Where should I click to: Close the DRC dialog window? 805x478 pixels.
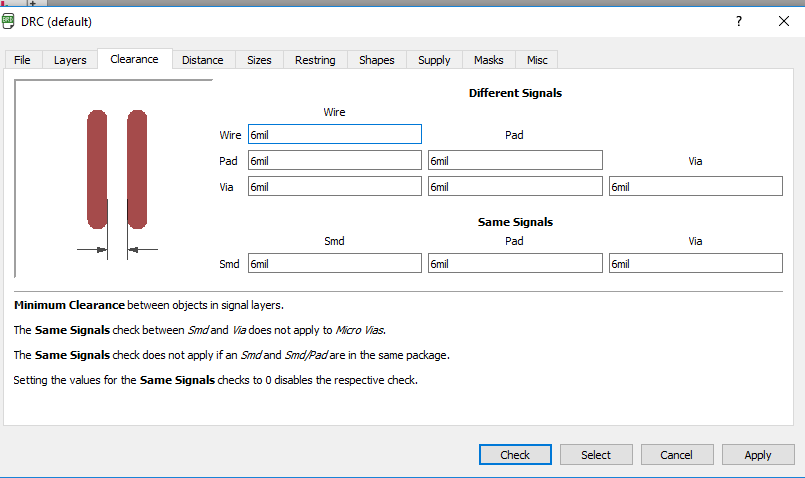click(783, 21)
